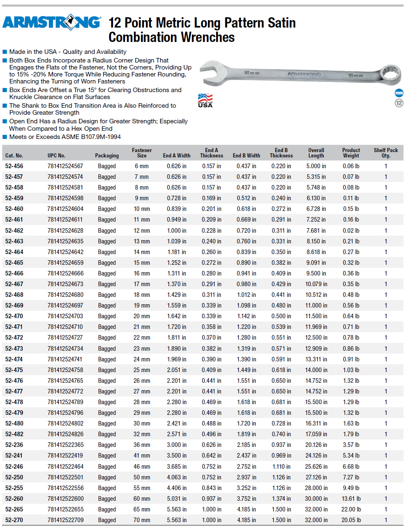Click the Made in USA flag icon
411x532 pixels.
click(x=205, y=100)
